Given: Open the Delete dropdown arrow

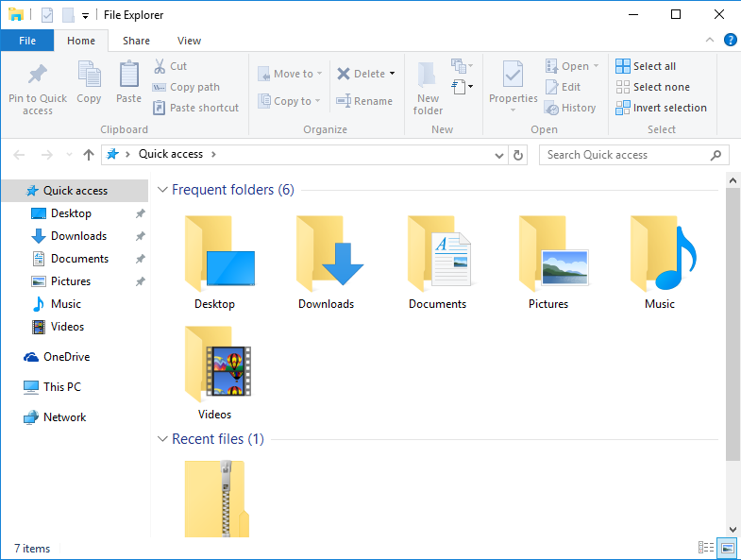Looking at the screenshot, I should point(393,74).
